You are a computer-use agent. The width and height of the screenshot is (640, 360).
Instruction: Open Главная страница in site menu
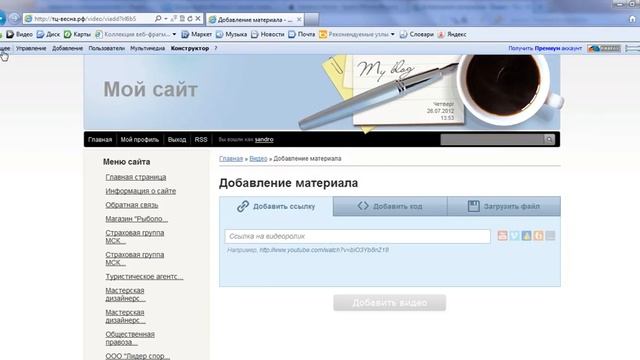(136, 177)
